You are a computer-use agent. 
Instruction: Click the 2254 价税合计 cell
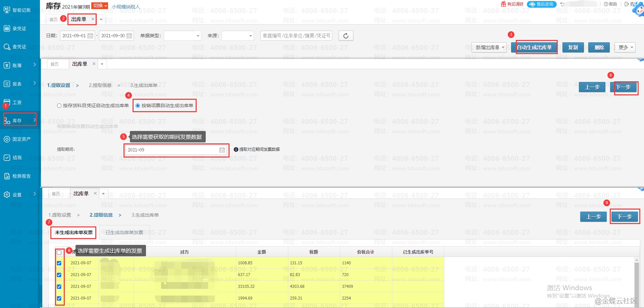pyautogui.click(x=366, y=298)
